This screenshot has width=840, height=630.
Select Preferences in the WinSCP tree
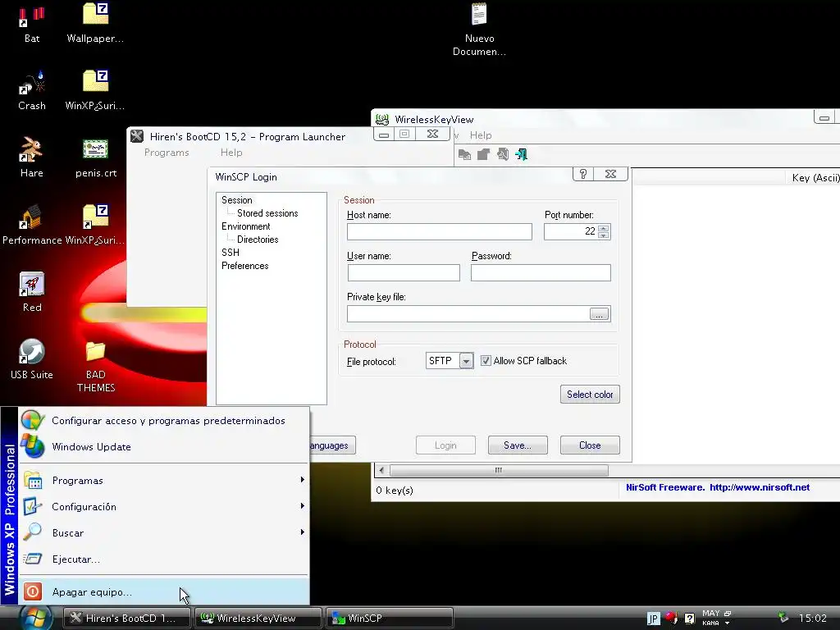coord(244,266)
